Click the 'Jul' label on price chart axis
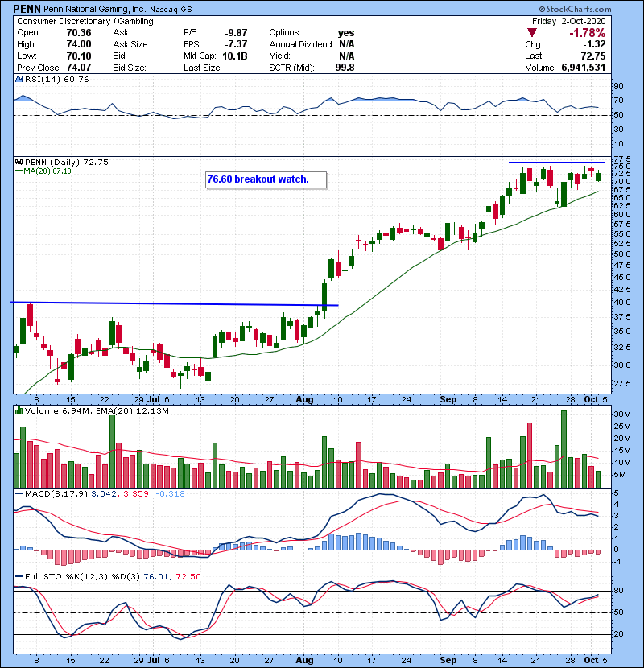The height and width of the screenshot is (668, 644). 154,400
